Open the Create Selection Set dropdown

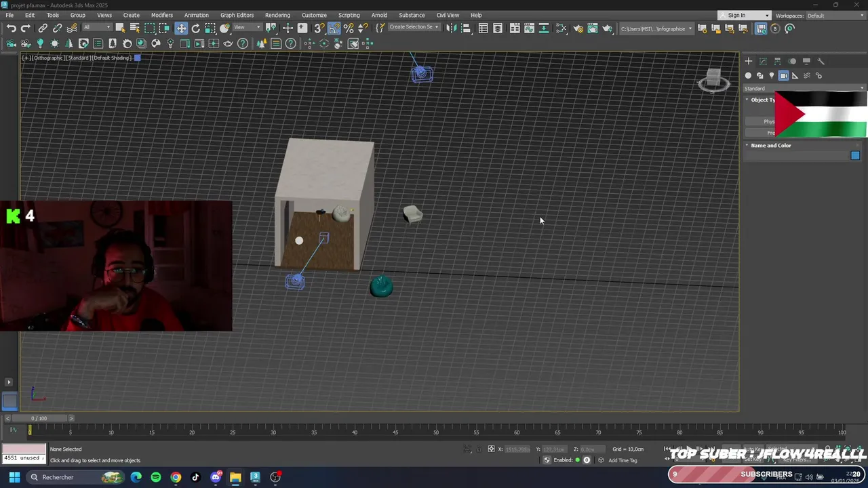point(414,28)
